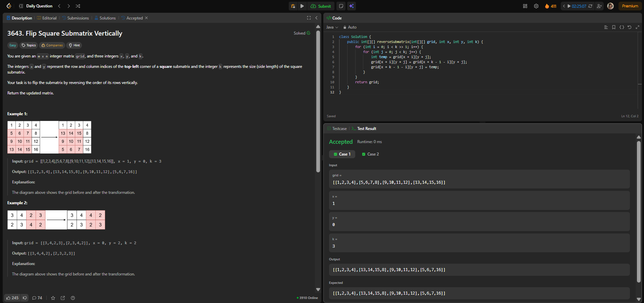Open the AI sparkle assistant
Screen dimensions: 644x303
(x=351, y=6)
